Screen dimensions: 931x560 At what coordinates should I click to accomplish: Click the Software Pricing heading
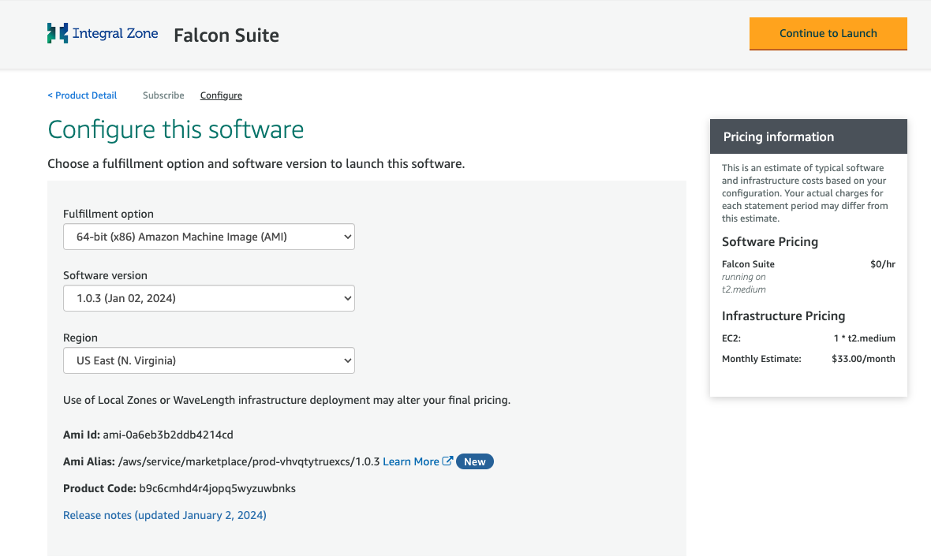pyautogui.click(x=769, y=241)
